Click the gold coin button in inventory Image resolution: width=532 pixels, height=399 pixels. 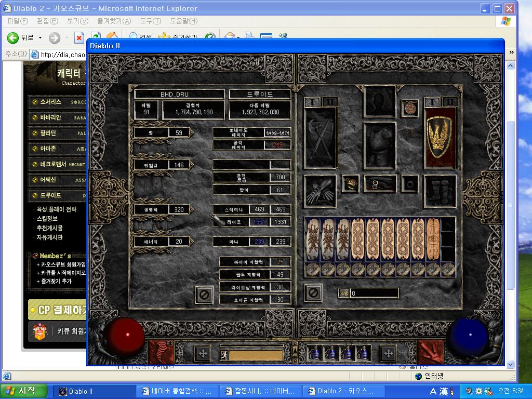344,293
